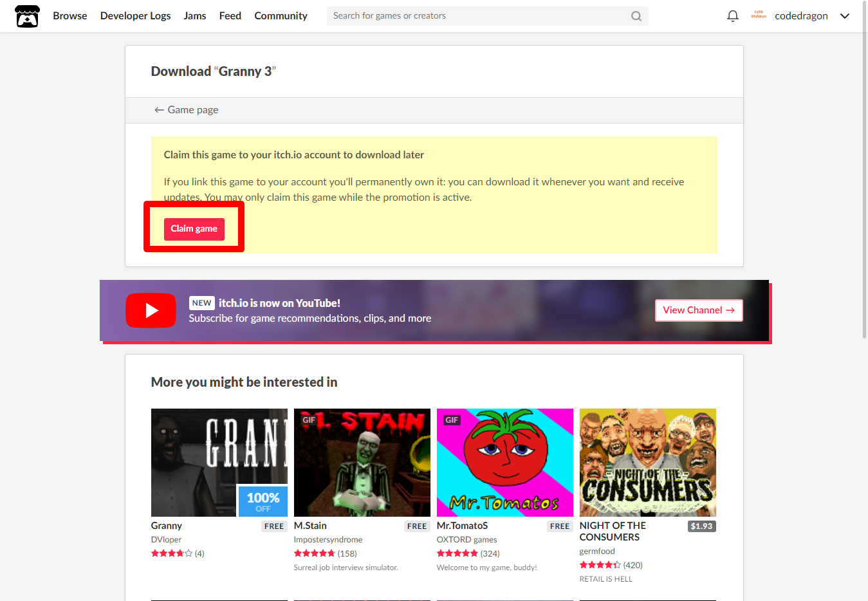Click the YouTube play logo in banner

tap(151, 310)
